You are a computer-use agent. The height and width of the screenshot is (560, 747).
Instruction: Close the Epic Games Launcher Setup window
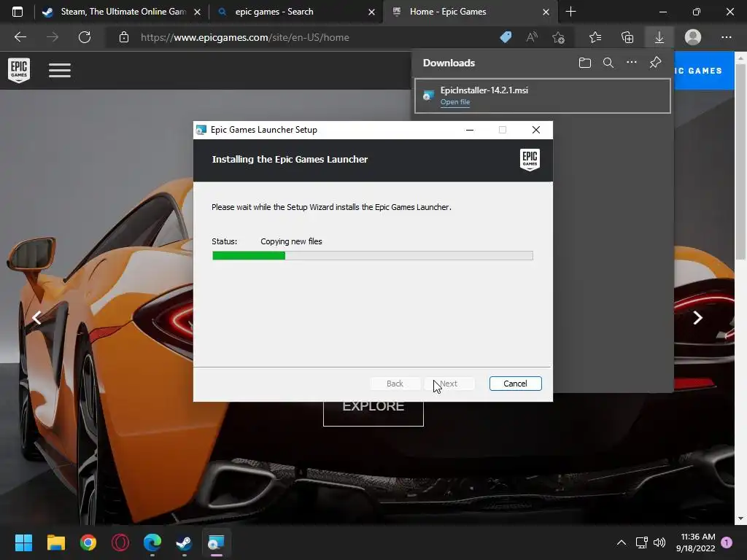pos(536,130)
